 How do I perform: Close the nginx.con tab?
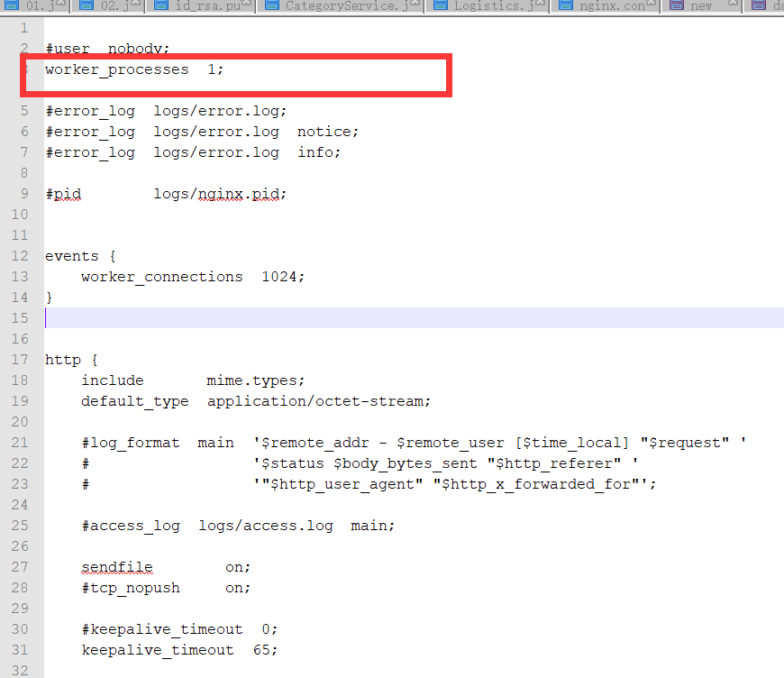tap(651, 3)
